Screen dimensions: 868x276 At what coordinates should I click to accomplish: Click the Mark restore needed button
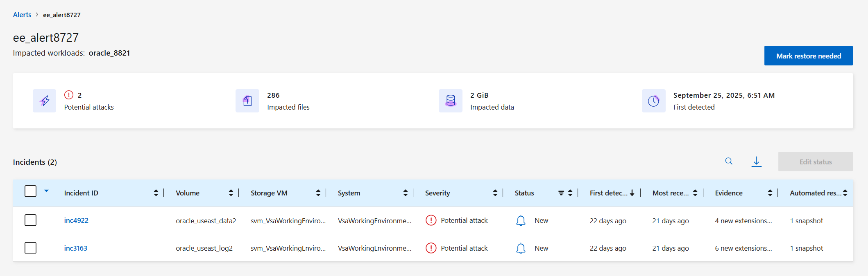pyautogui.click(x=808, y=56)
